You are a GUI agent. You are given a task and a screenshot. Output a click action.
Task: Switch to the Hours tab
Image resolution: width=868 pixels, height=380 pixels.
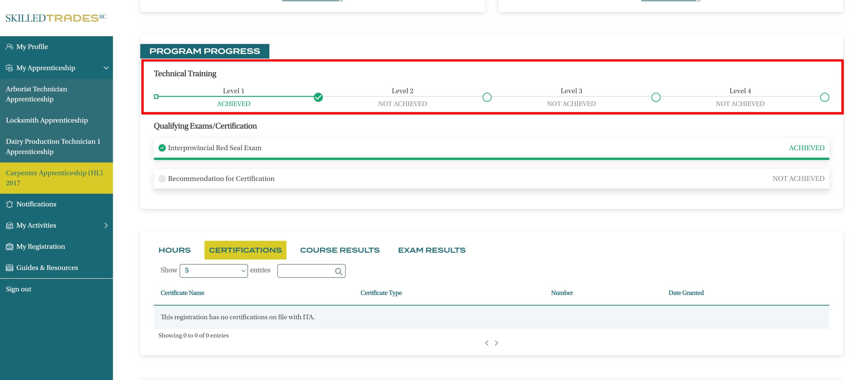click(175, 250)
